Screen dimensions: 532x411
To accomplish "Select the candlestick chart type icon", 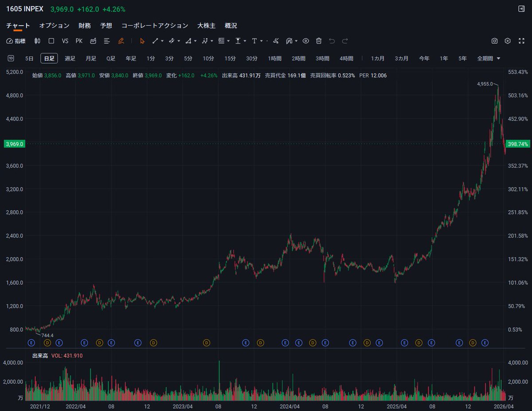I will (37, 41).
